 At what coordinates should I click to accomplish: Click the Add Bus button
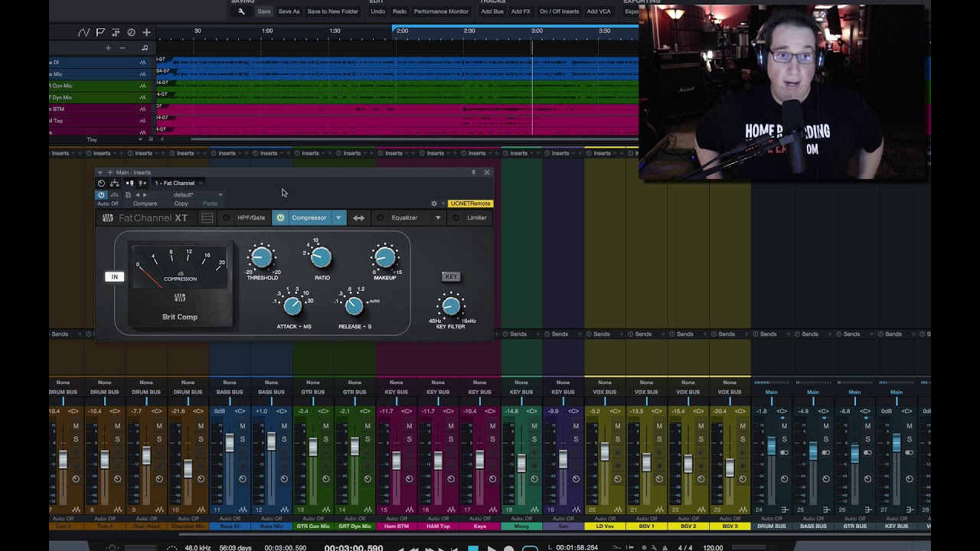(492, 11)
